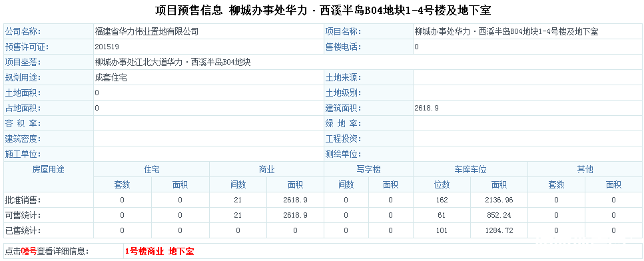Click the 项目坐落 address value
The image size is (644, 261).
pyautogui.click(x=172, y=63)
